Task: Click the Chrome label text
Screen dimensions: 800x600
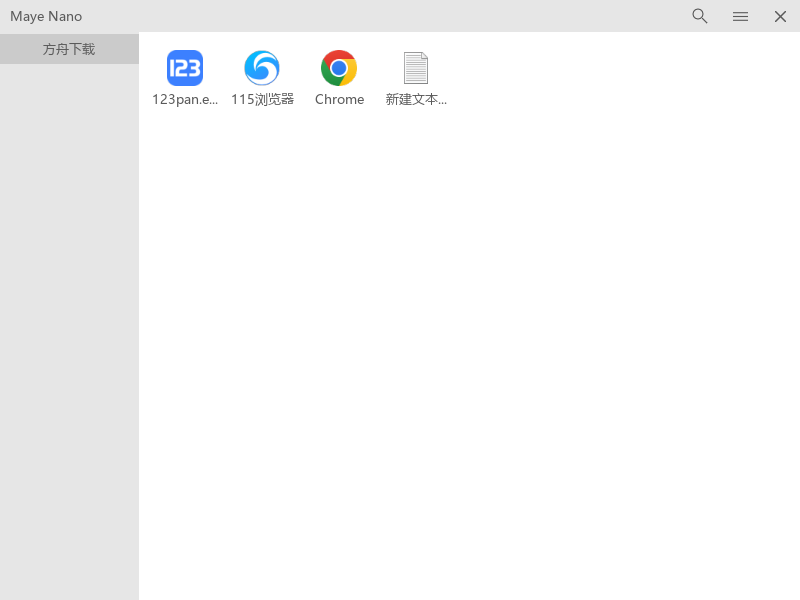Action: coord(339,99)
